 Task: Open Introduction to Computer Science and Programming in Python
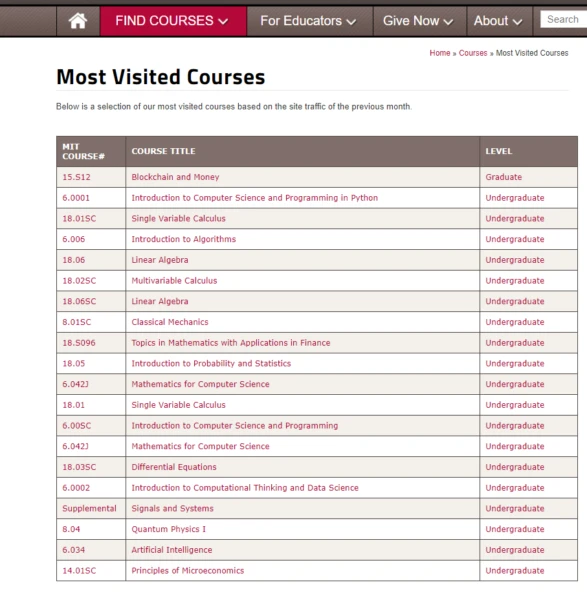(254, 198)
